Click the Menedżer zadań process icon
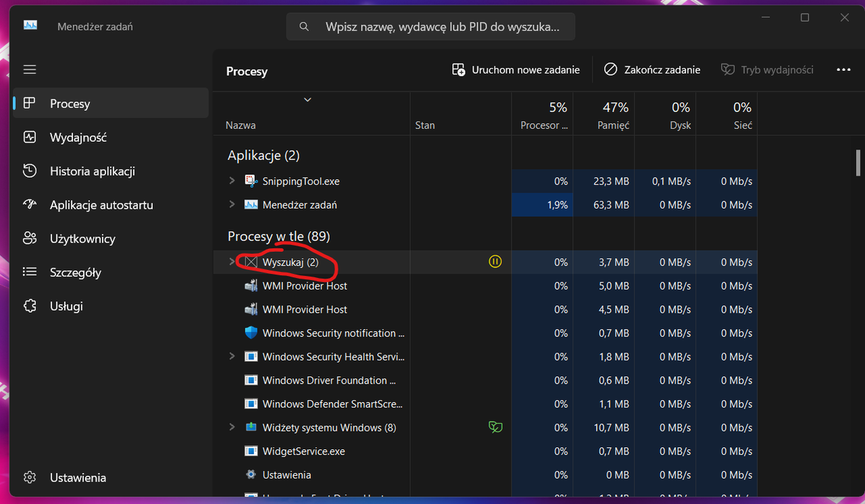The height and width of the screenshot is (504, 865). pyautogui.click(x=251, y=205)
